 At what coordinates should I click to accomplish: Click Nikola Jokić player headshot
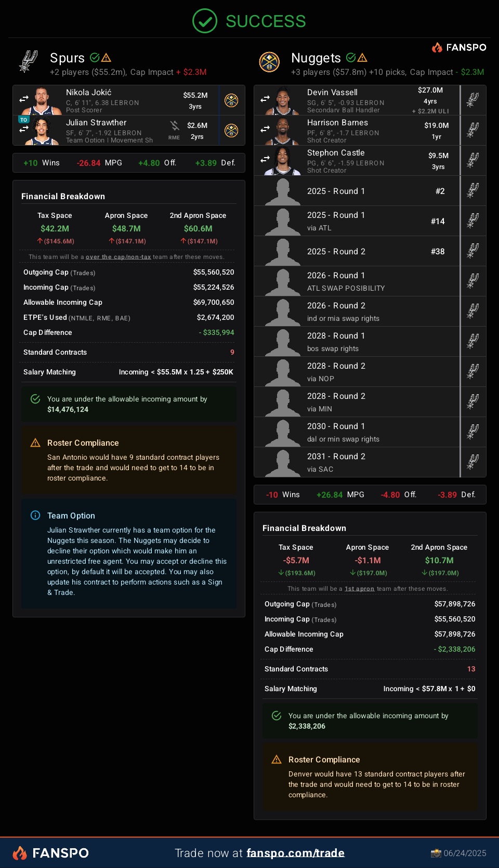click(x=42, y=101)
